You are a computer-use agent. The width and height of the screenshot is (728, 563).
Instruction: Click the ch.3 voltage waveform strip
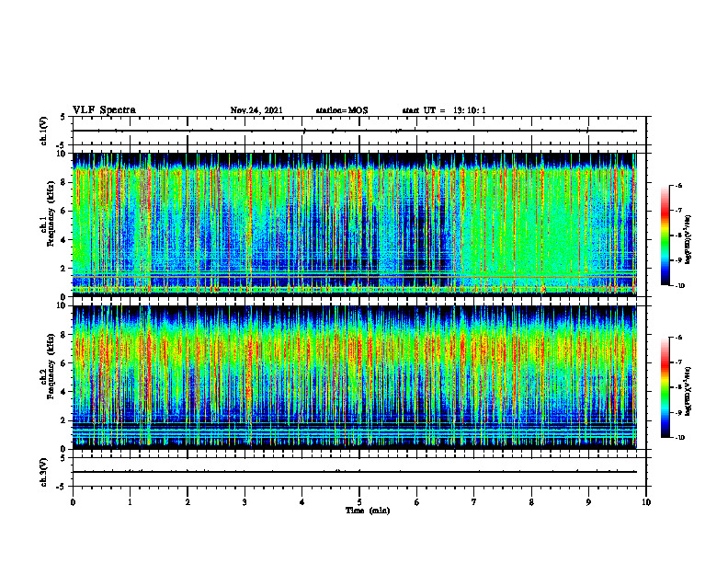pyautogui.click(x=359, y=472)
